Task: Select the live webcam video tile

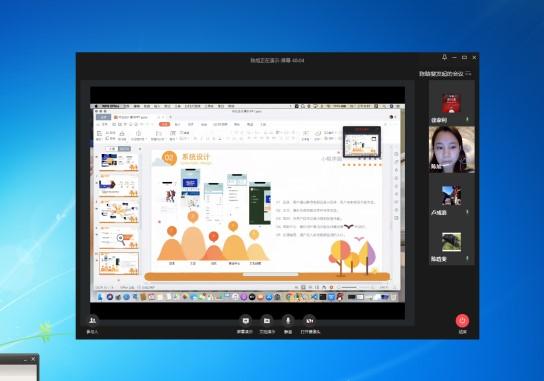Action: pos(452,149)
